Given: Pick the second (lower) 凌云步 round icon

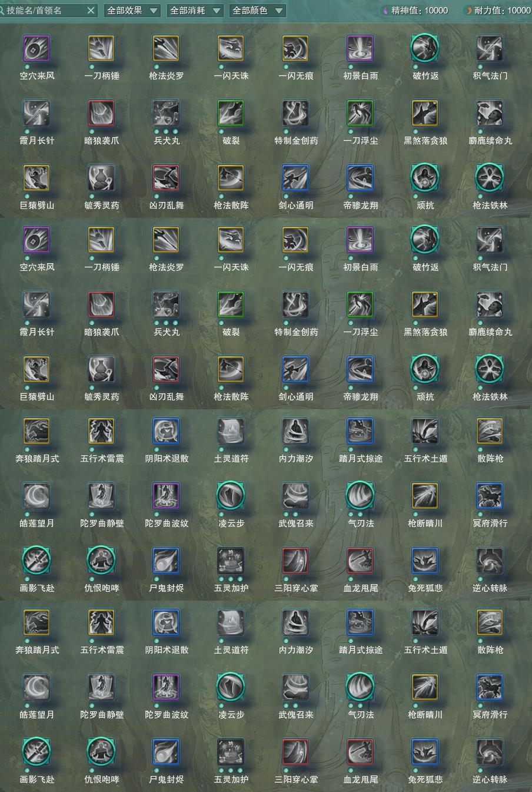Looking at the screenshot, I should click(231, 687).
